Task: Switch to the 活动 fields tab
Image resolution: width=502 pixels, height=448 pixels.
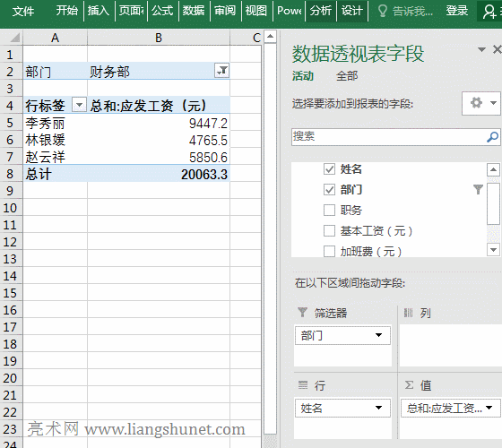Action: pyautogui.click(x=303, y=76)
